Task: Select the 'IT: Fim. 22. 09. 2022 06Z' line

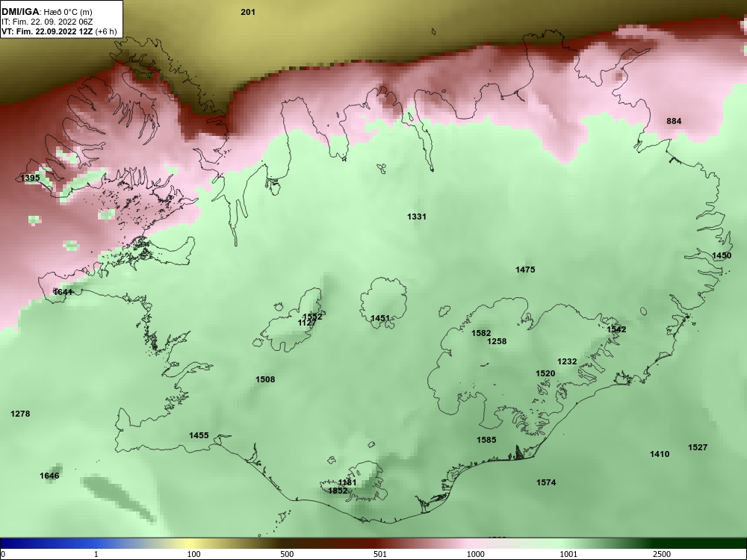Action: tap(46, 22)
